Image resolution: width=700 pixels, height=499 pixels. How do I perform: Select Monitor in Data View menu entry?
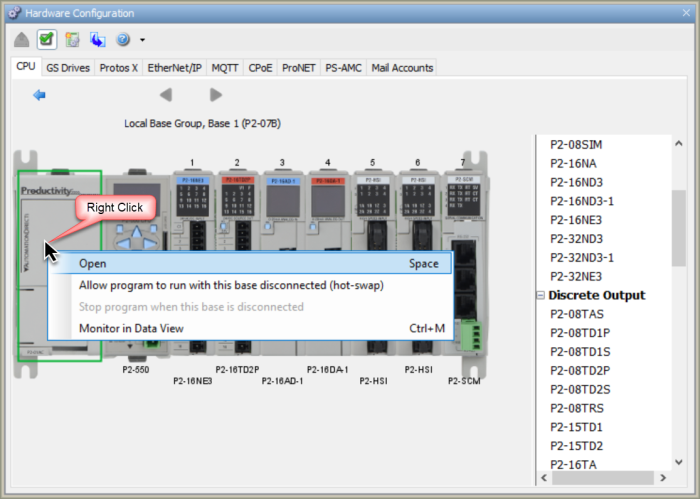(x=131, y=328)
